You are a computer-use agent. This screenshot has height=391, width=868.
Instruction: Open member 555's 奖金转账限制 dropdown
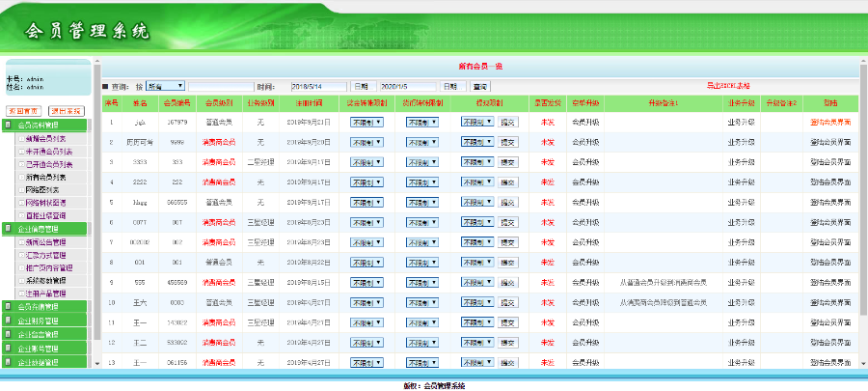[366, 283]
